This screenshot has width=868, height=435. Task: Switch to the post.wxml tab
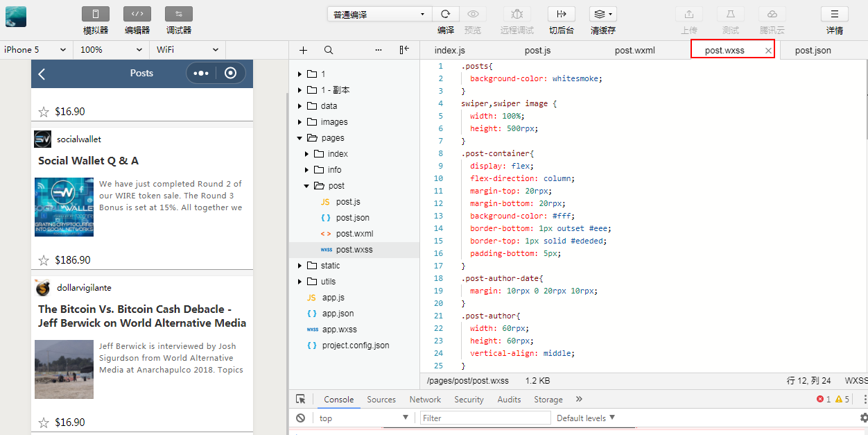point(634,50)
